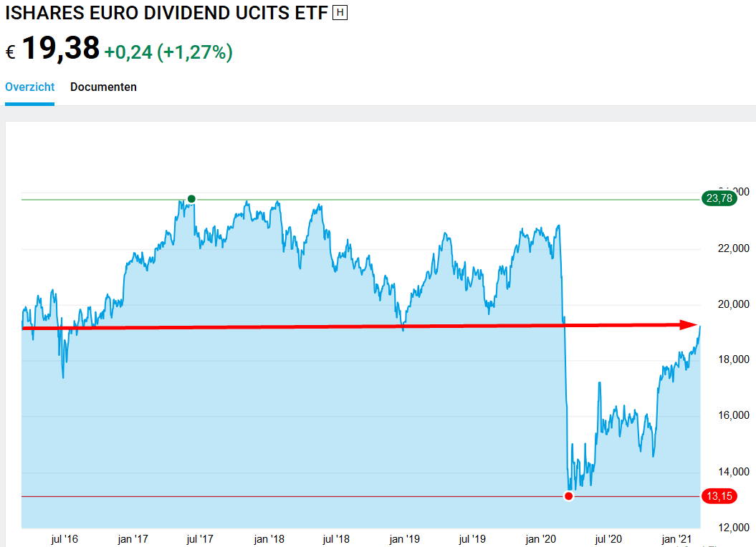
Task: Click the green horizontal high line
Action: pyautogui.click(x=430, y=199)
